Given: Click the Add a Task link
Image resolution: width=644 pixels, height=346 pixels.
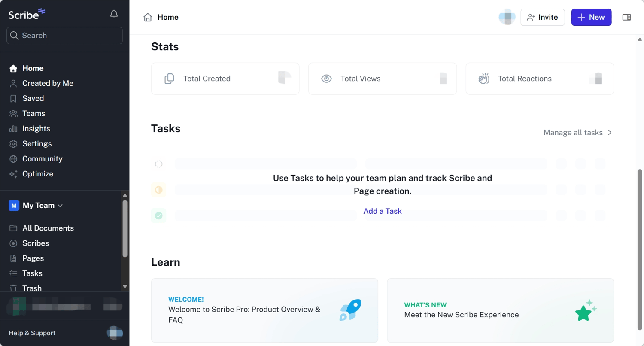Looking at the screenshot, I should tap(382, 211).
